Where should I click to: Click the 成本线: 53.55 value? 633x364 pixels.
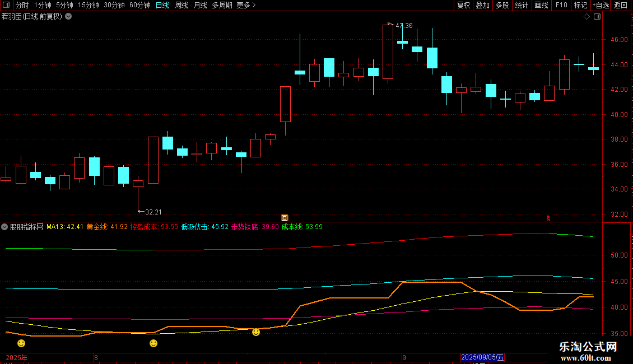(302, 227)
